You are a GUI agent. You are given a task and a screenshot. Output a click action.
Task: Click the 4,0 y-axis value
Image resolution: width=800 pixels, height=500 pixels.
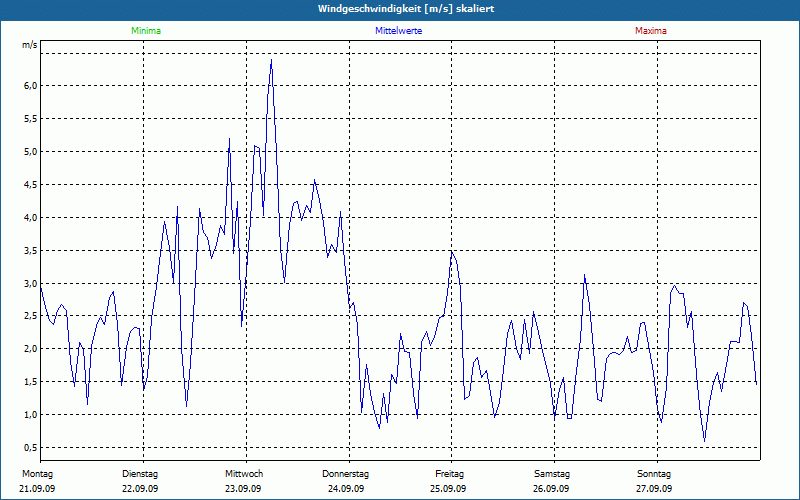(x=31, y=217)
